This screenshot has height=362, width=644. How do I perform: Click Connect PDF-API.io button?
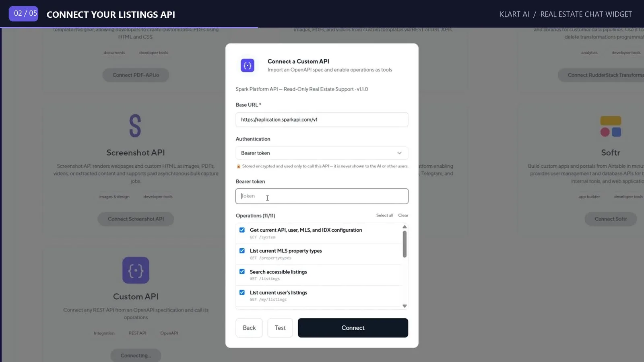(x=136, y=75)
